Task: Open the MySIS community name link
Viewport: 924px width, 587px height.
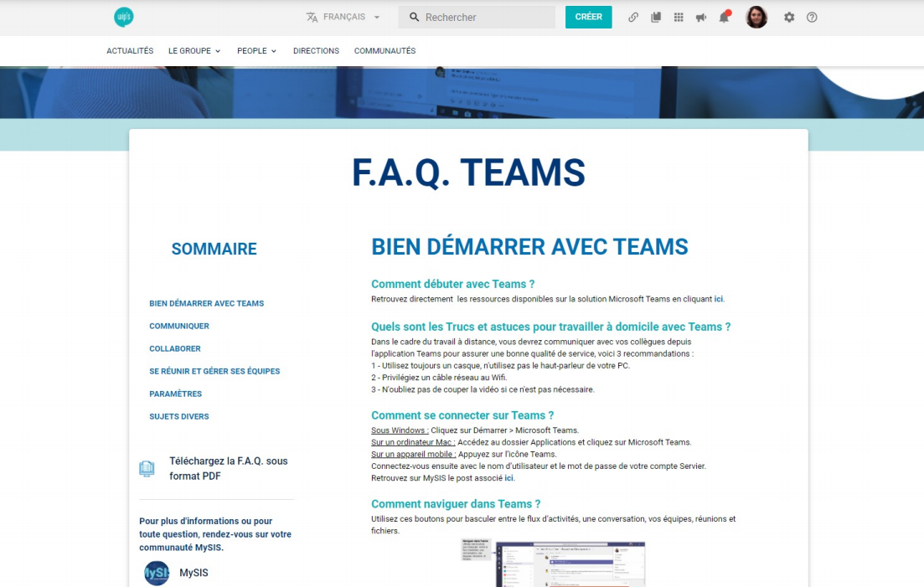Action: (x=194, y=572)
